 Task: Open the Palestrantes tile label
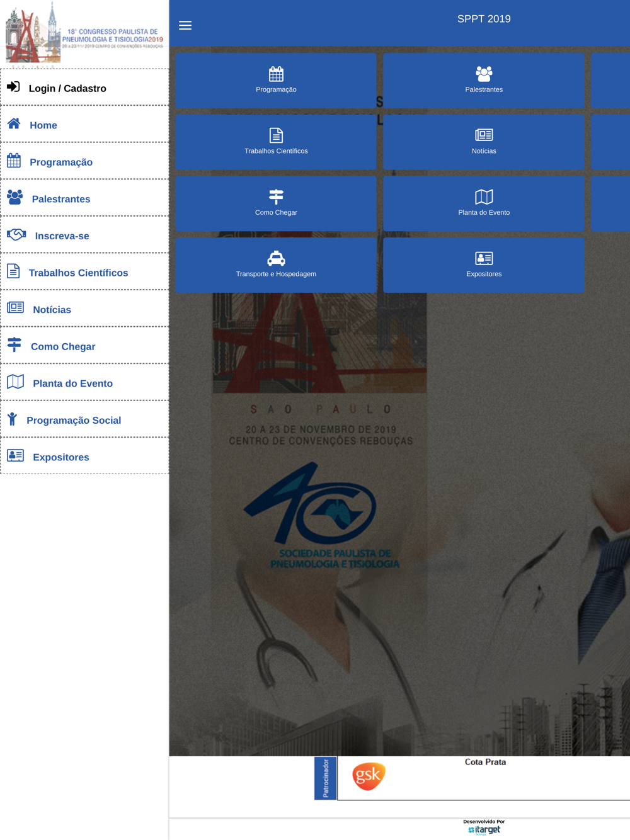(484, 90)
